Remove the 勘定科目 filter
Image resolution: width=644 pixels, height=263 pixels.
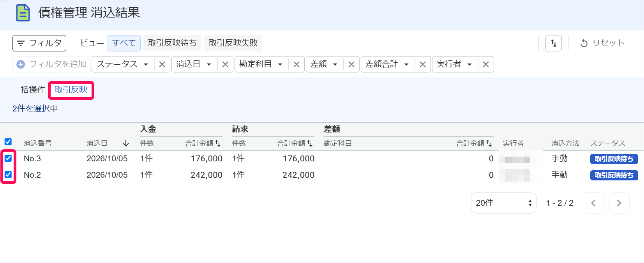pyautogui.click(x=296, y=65)
